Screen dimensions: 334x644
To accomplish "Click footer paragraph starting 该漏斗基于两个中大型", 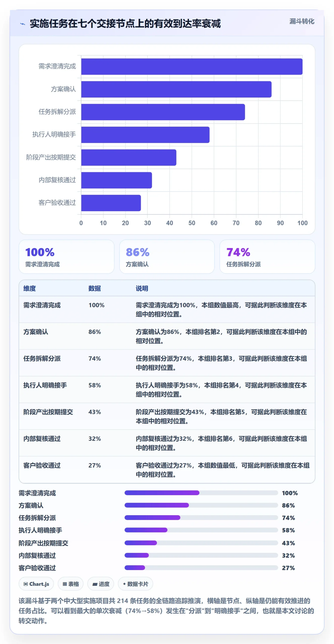I will [166, 611].
